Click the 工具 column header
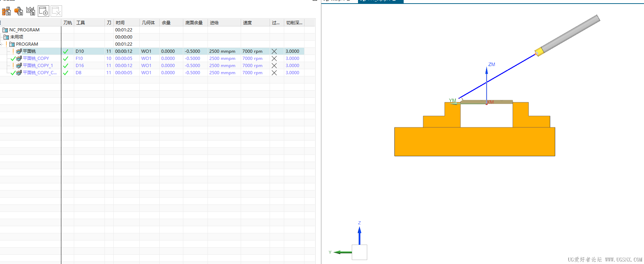 pyautogui.click(x=89, y=22)
